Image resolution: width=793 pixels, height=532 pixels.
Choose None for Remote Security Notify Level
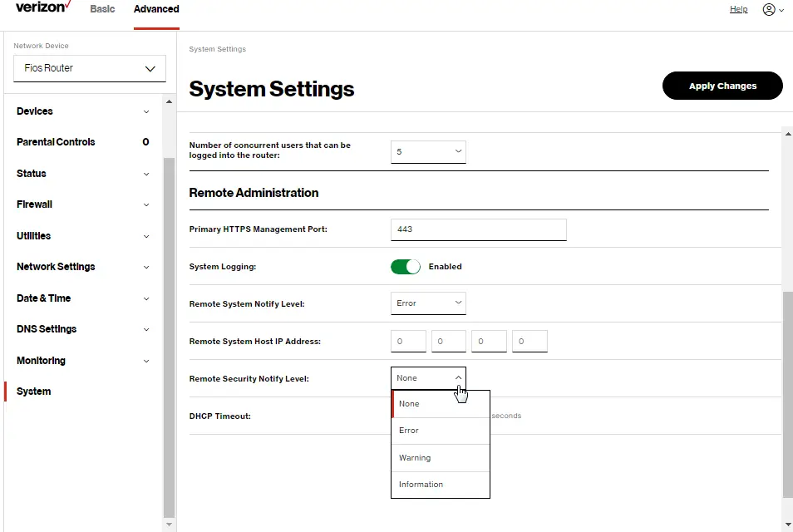[408, 403]
